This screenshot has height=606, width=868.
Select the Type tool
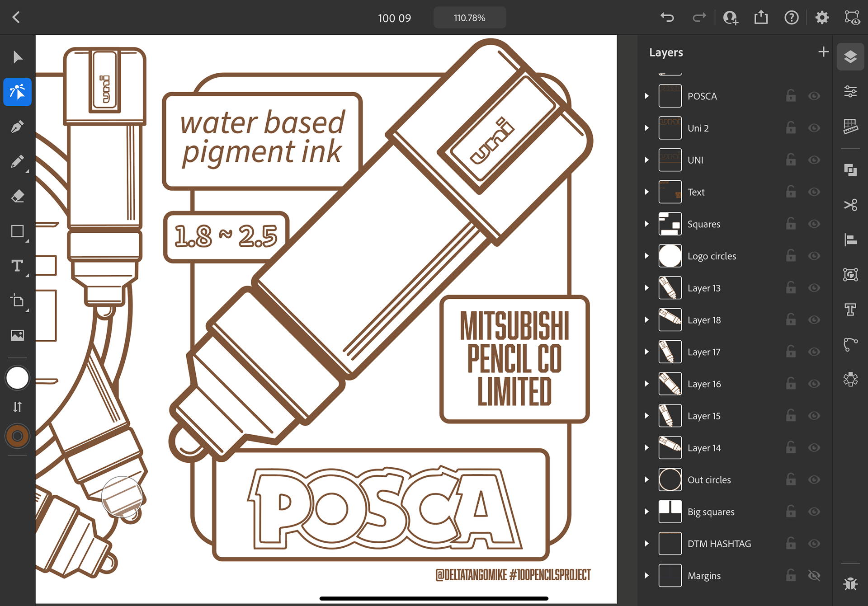point(18,266)
